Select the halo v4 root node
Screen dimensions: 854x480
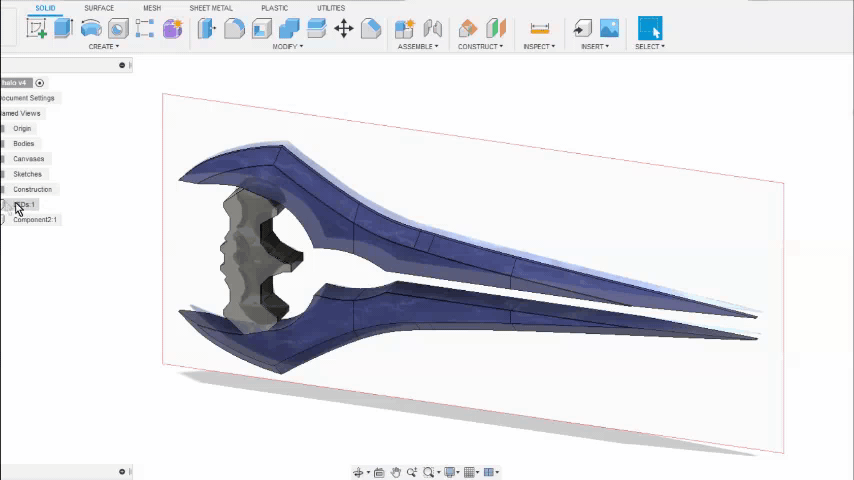14,83
